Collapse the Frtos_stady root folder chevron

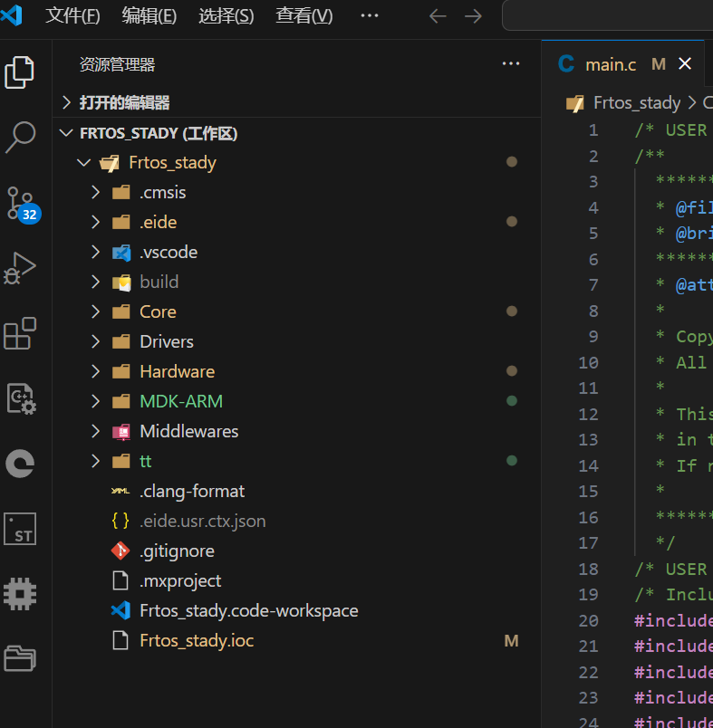[x=83, y=162]
